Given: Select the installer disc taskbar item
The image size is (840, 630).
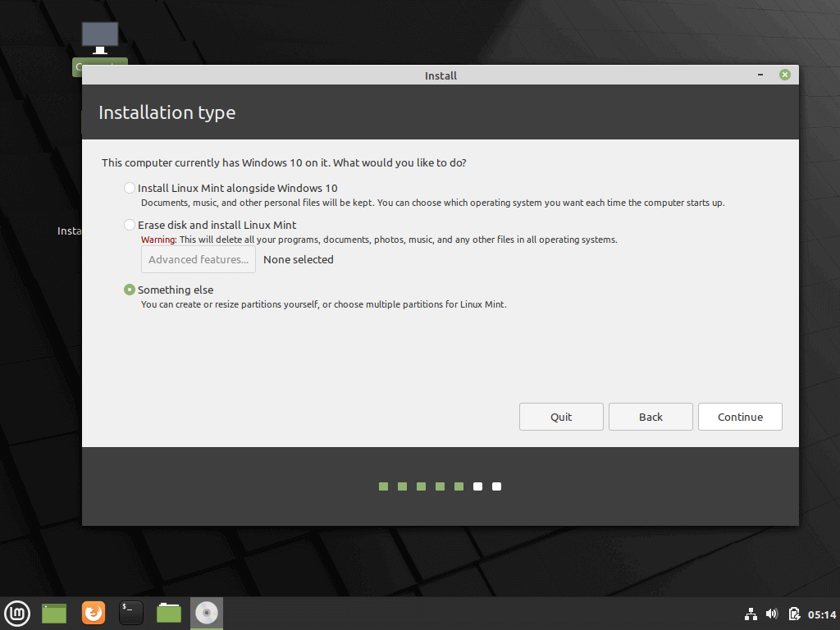Looking at the screenshot, I should click(207, 613).
